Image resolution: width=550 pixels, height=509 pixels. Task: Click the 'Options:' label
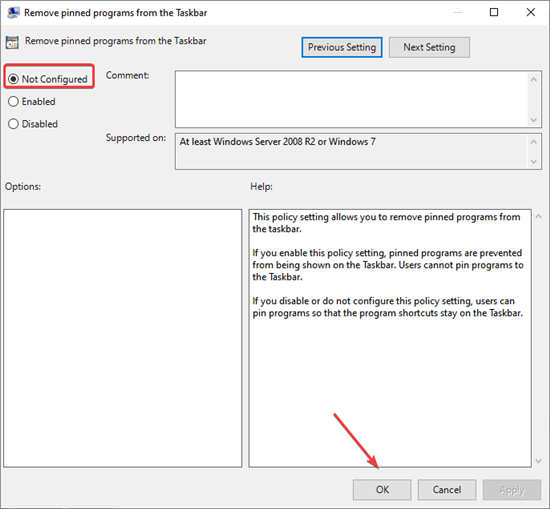coord(23,186)
